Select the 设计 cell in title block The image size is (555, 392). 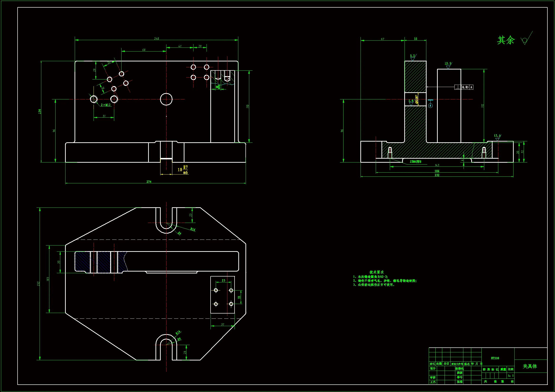click(x=433, y=368)
